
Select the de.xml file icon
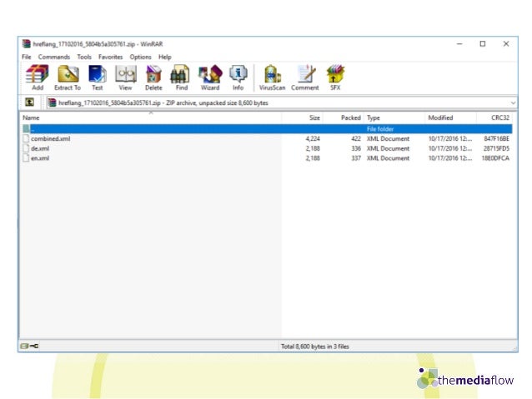(x=26, y=148)
